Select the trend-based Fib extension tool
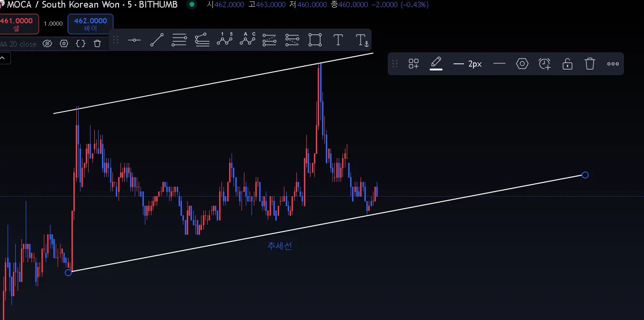The image size is (644, 320). (x=202, y=40)
